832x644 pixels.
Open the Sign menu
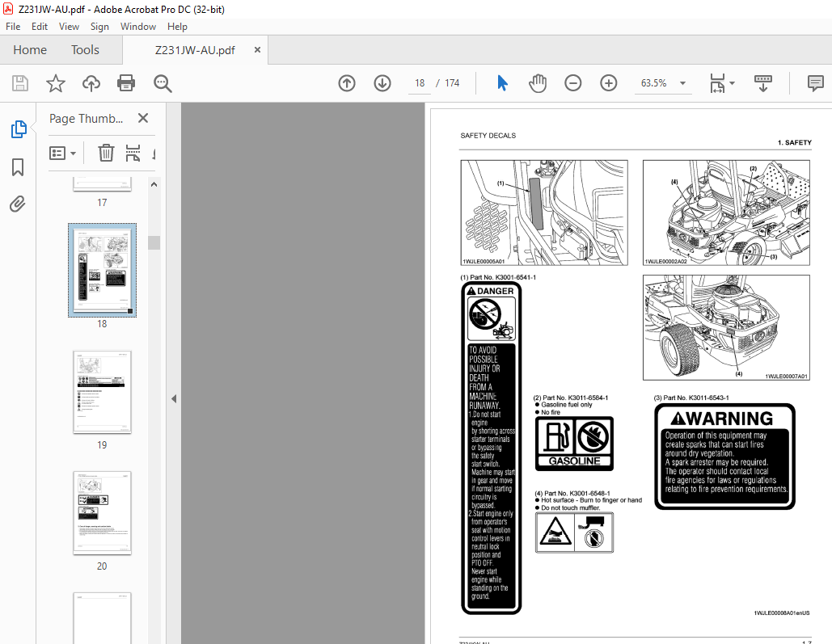point(99,27)
